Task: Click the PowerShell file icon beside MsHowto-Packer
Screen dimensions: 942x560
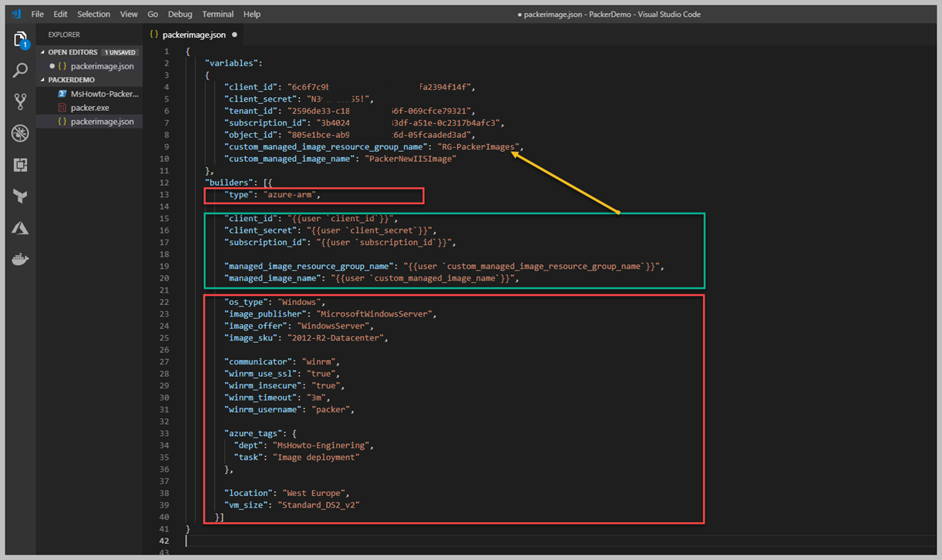Action: point(62,94)
